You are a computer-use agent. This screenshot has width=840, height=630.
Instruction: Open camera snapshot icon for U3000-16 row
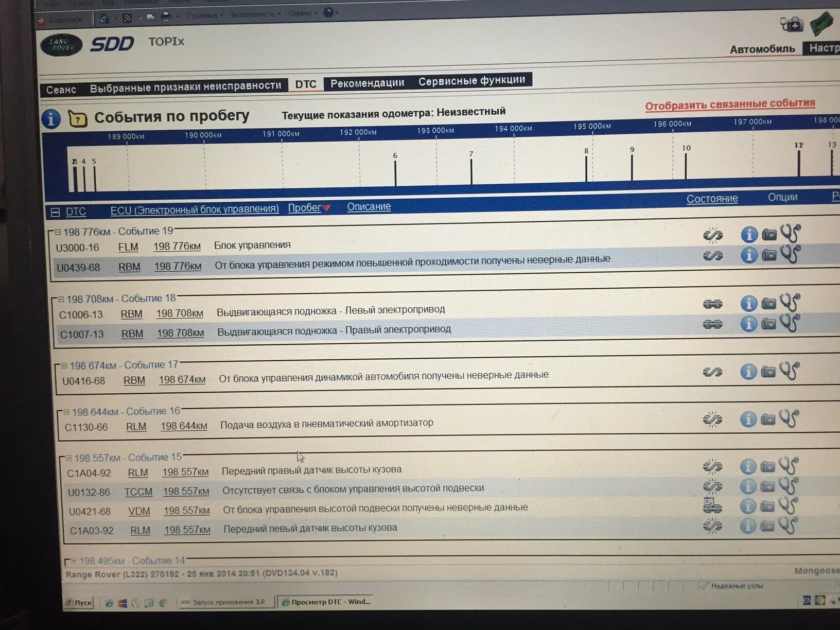click(769, 235)
